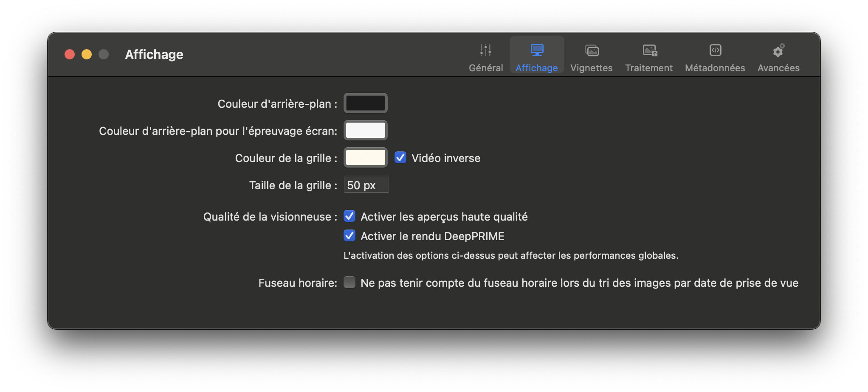
Task: Click the Traitement tab label text
Action: pyautogui.click(x=649, y=68)
